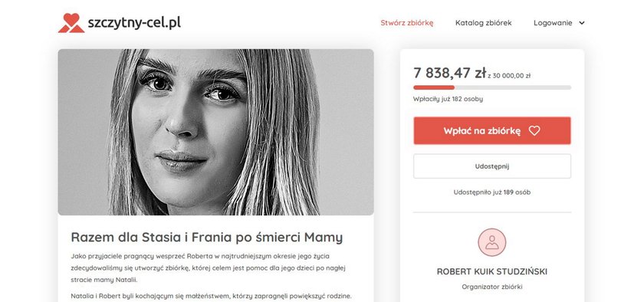Screen dimensions: 644x302
Task: Click the fundraiser title heading
Action: point(206,238)
